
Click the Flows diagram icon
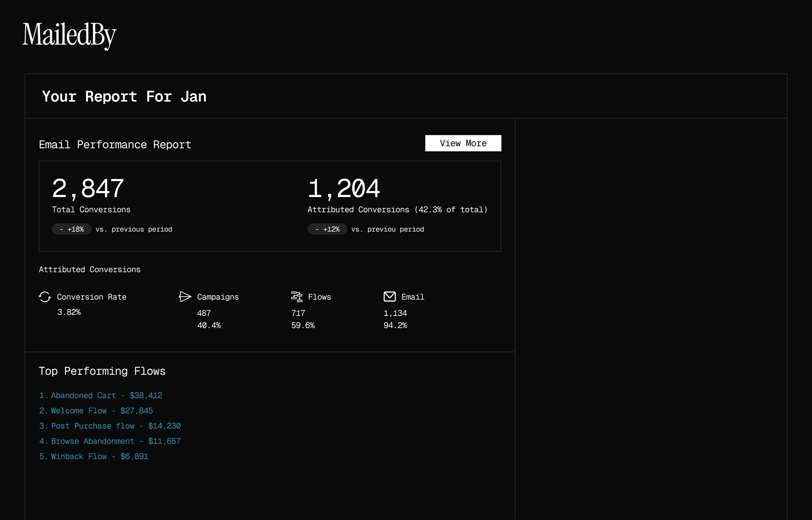coord(297,297)
